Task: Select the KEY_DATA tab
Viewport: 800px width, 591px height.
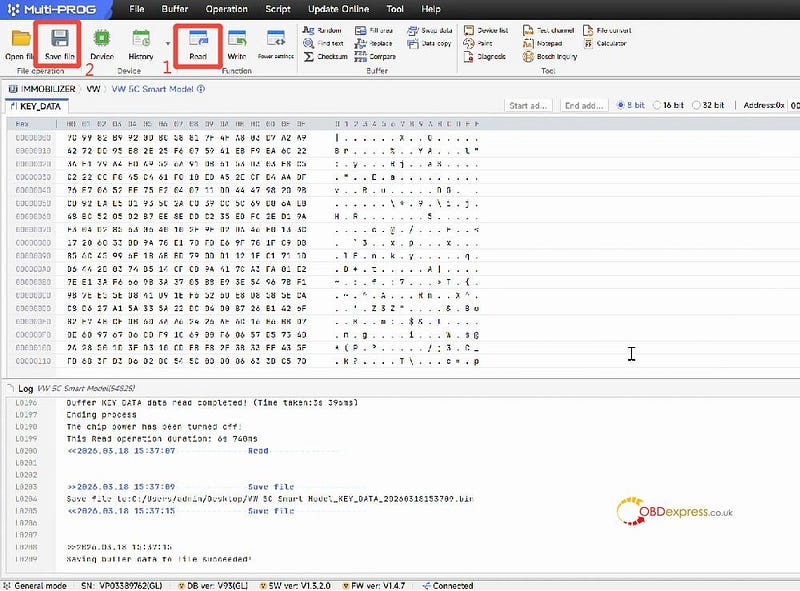Action: pyautogui.click(x=36, y=106)
